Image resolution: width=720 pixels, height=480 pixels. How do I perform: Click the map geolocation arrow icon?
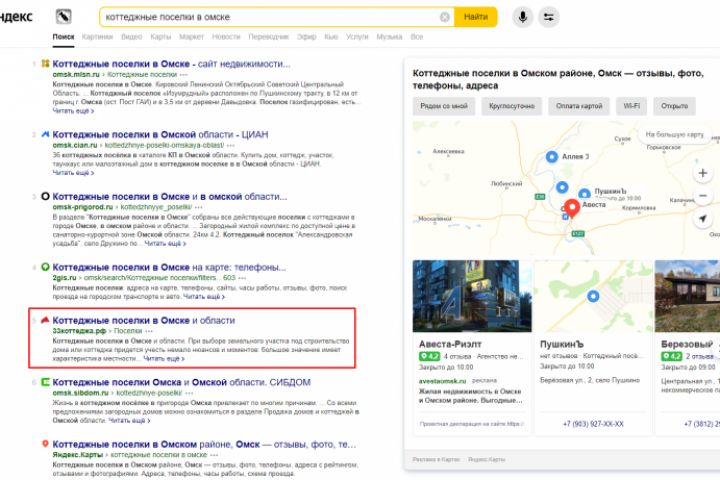703,219
